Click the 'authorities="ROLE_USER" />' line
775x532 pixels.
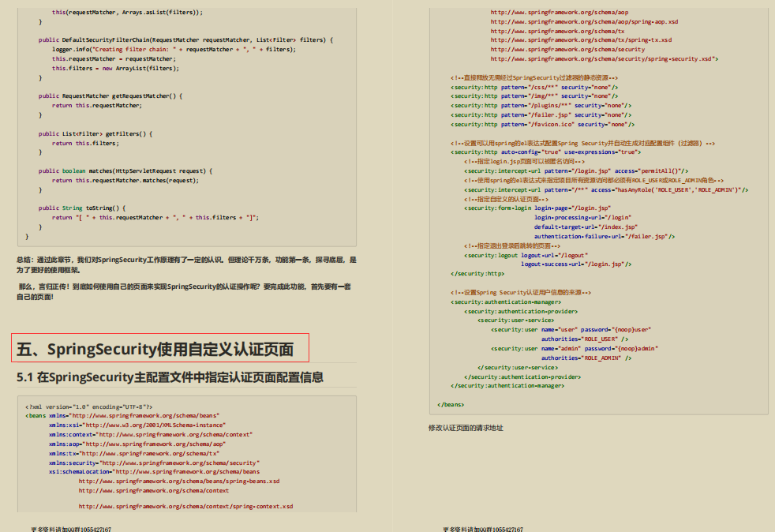585,339
